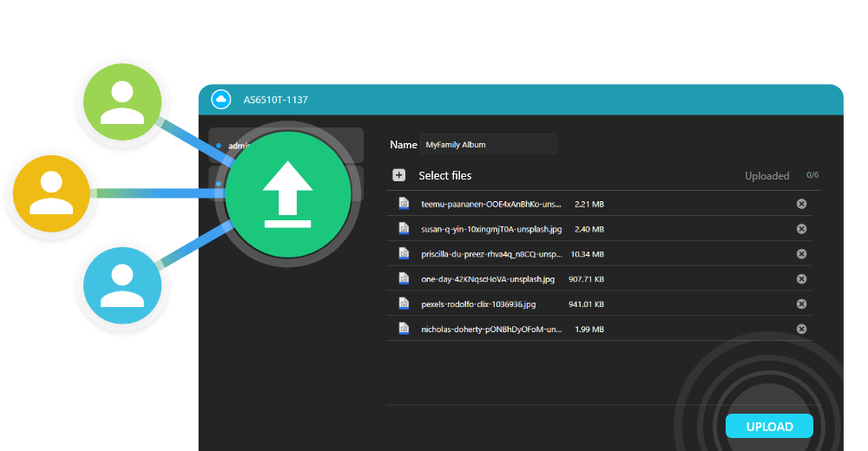Viewport: 868px width, 451px height.
Task: Click file icon for priscilla-du-preez image
Action: click(404, 253)
